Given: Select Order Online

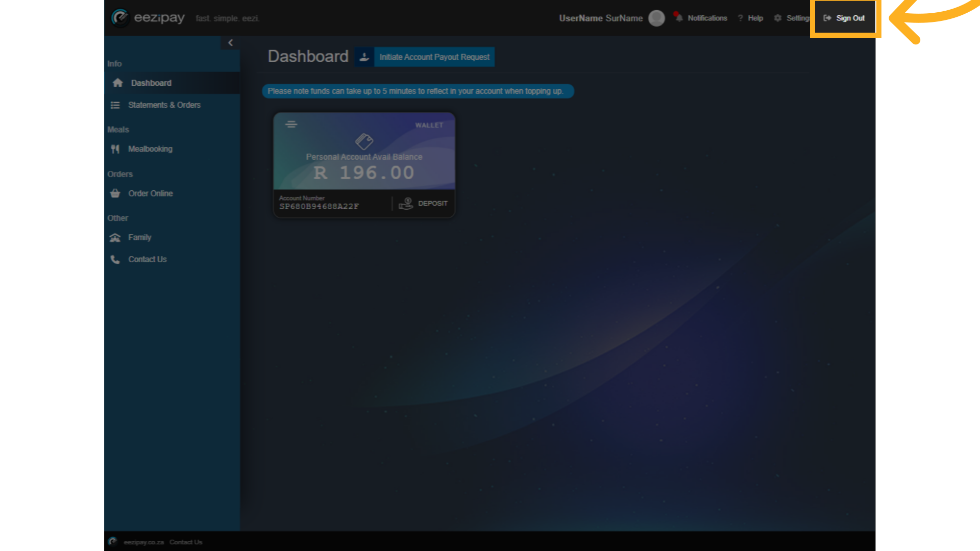Looking at the screenshot, I should coord(151,193).
